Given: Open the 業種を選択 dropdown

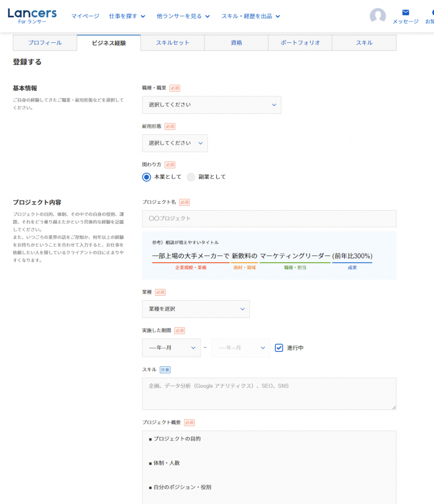Looking at the screenshot, I should coord(196,308).
